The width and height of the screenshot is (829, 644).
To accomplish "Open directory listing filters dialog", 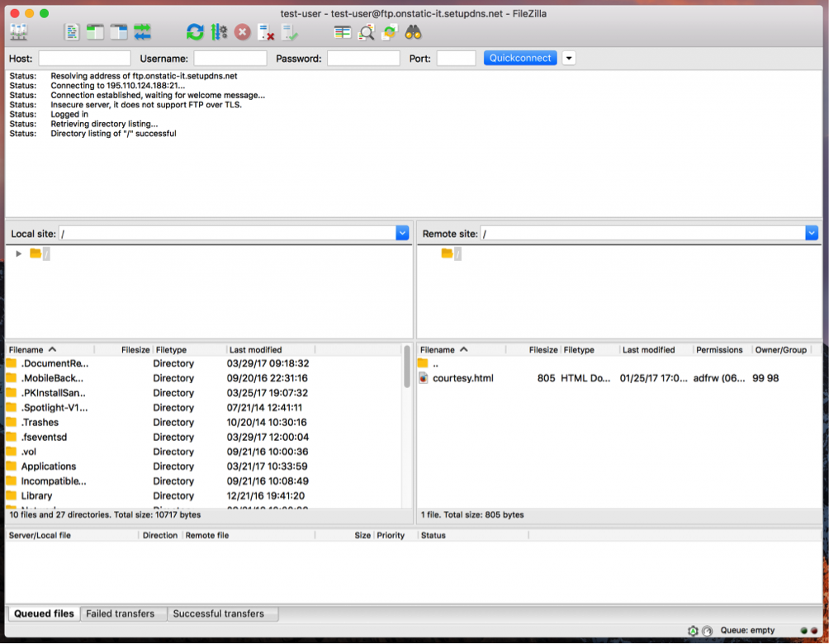I will tap(342, 32).
